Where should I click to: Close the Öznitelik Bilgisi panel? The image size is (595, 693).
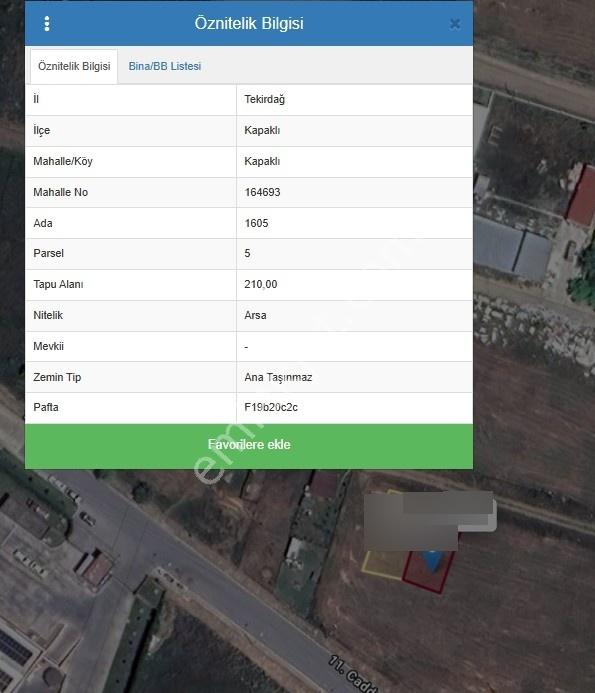coord(455,24)
